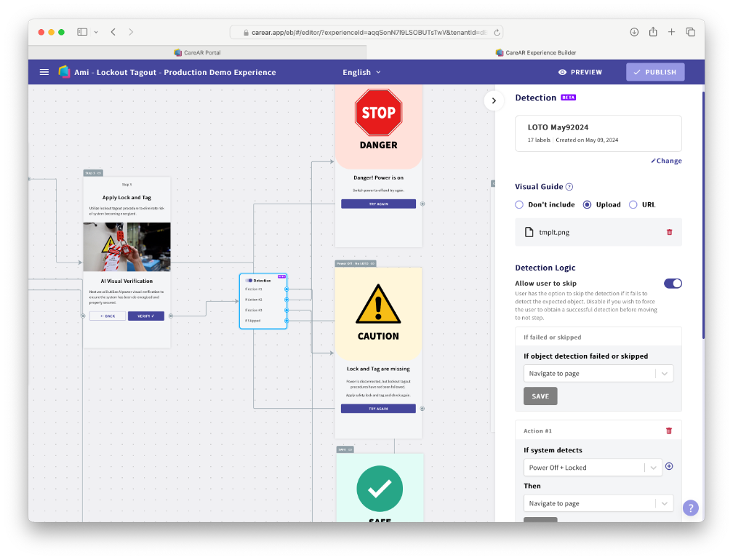
Task: Click the Publish button
Action: coord(654,72)
